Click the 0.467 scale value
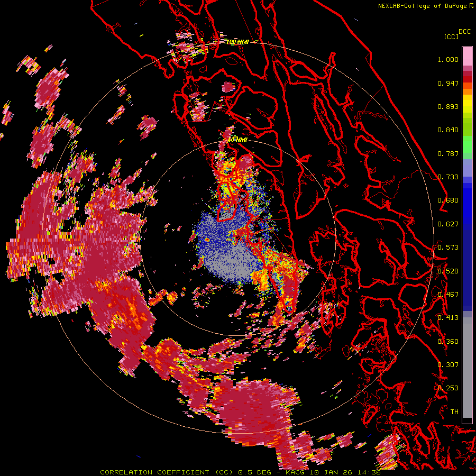This screenshot has height=476, width=476. point(448,295)
